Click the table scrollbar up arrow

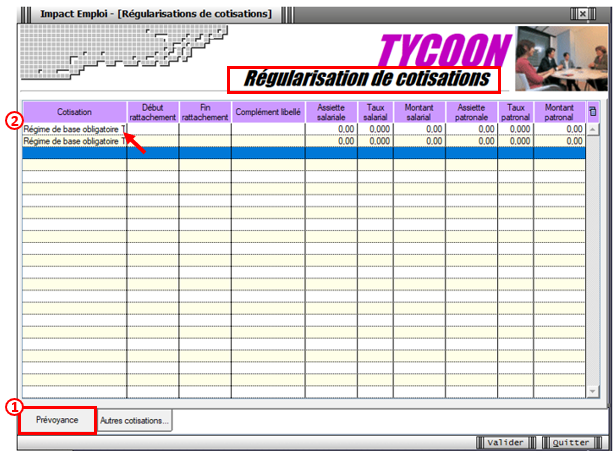[592, 129]
